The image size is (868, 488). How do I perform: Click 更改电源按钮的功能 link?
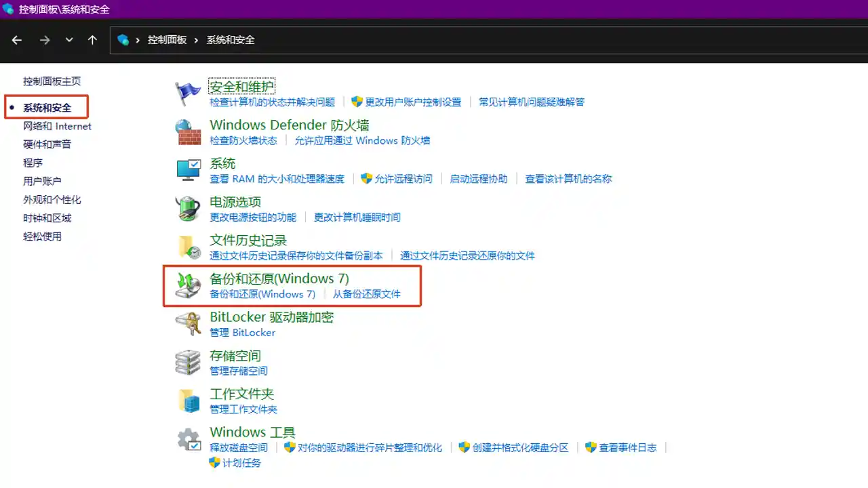click(x=253, y=218)
